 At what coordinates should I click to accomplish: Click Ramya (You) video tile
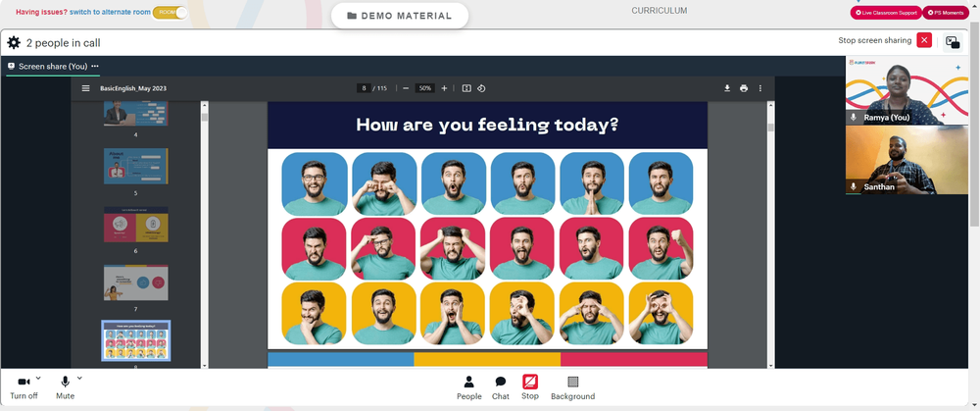point(906,90)
